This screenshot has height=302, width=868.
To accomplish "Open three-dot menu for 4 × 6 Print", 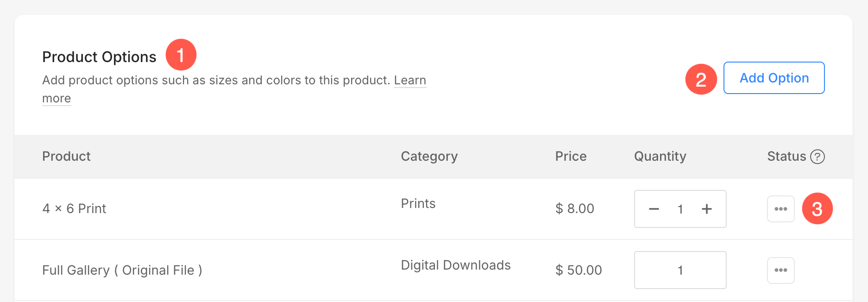I will click(x=781, y=209).
